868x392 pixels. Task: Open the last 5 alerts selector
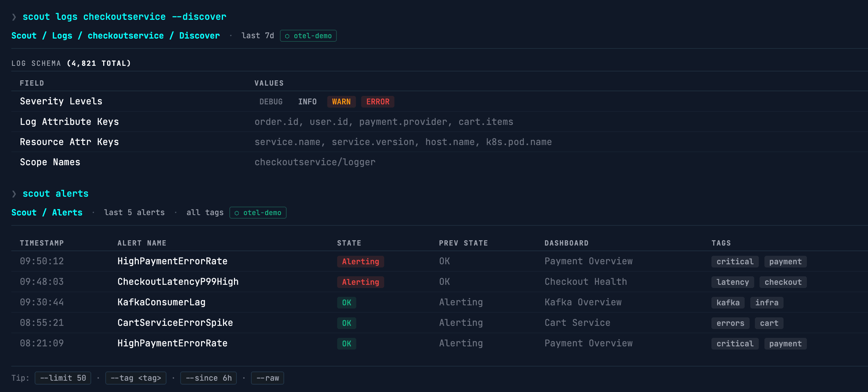coord(134,212)
